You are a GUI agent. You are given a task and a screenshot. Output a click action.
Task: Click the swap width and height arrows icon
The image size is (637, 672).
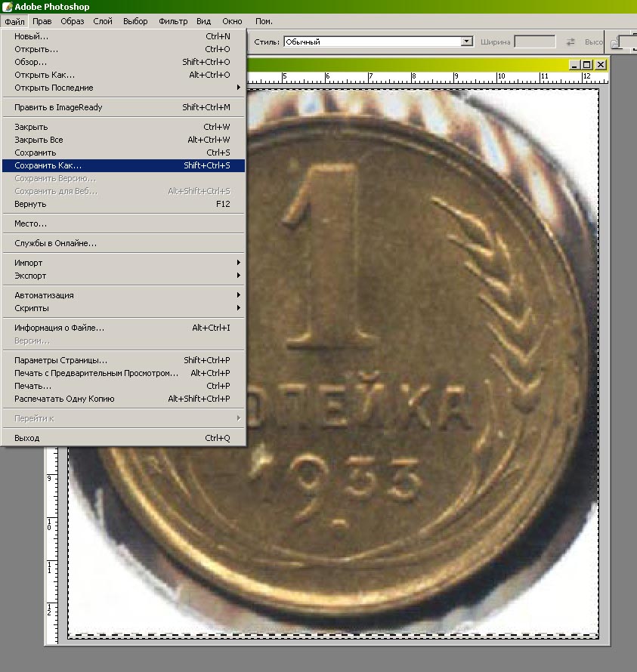tap(571, 42)
